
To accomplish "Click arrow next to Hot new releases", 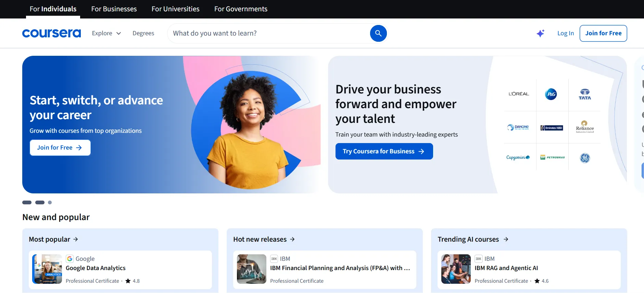I will pyautogui.click(x=292, y=239).
